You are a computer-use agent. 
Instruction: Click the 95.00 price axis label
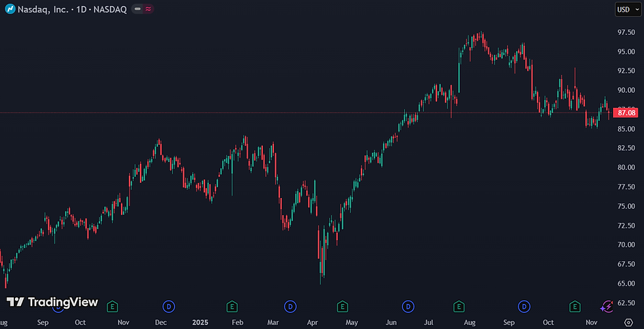[626, 51]
